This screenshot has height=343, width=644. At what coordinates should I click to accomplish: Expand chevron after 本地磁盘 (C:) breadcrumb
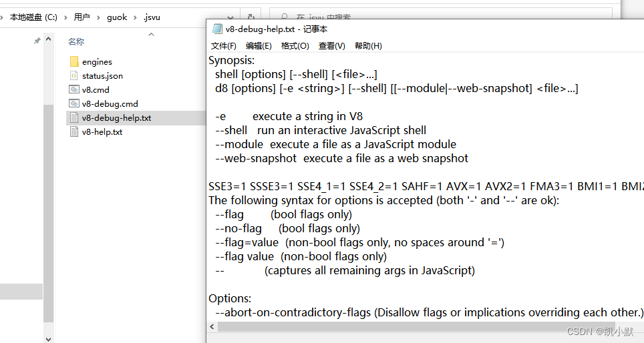(65, 17)
